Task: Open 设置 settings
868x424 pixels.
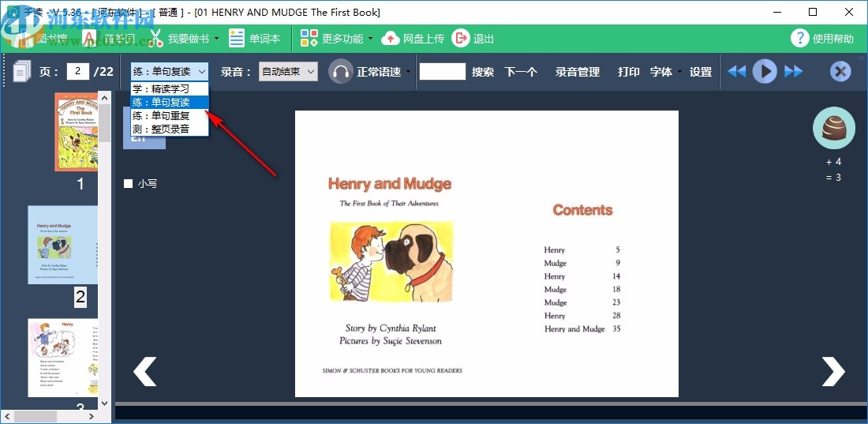Action: pos(700,72)
